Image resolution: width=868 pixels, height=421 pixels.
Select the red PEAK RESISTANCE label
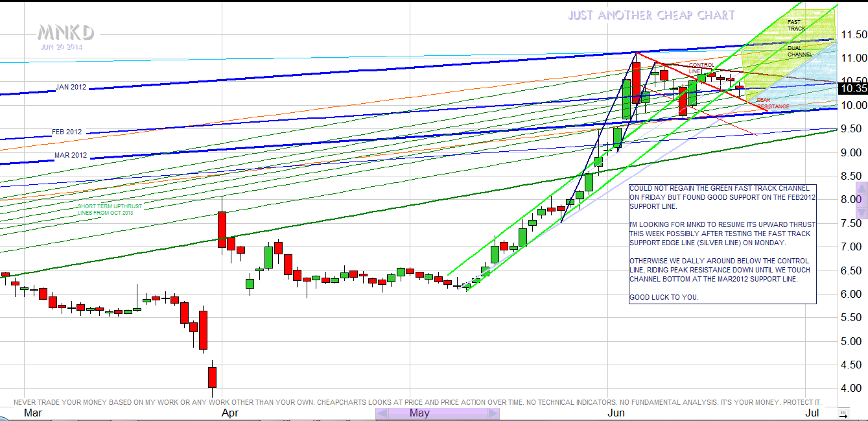(x=772, y=103)
